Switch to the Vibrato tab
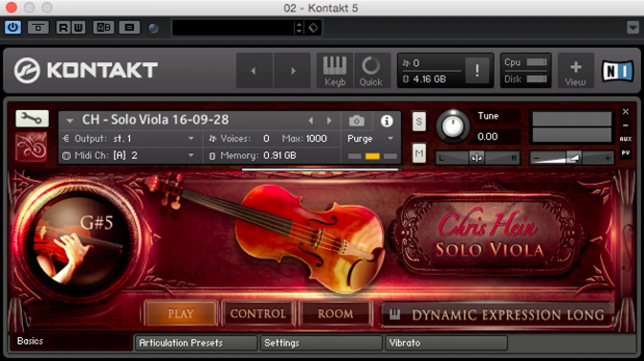This screenshot has width=644, height=361. 446,343
